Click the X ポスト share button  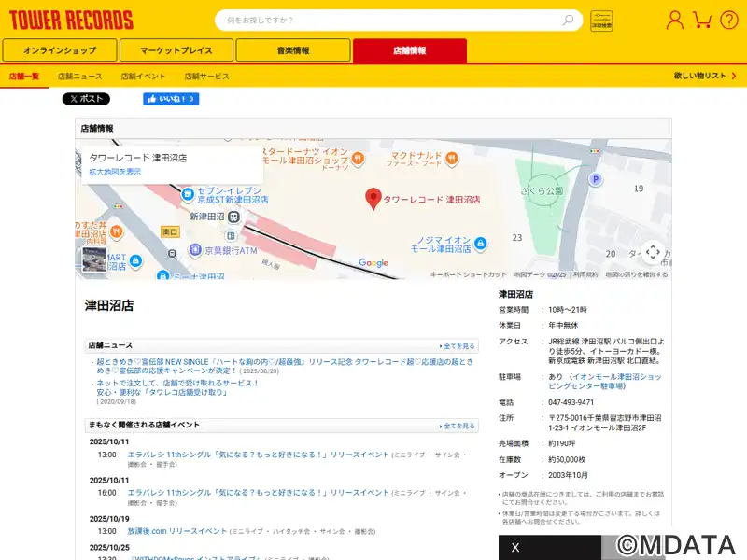[86, 99]
